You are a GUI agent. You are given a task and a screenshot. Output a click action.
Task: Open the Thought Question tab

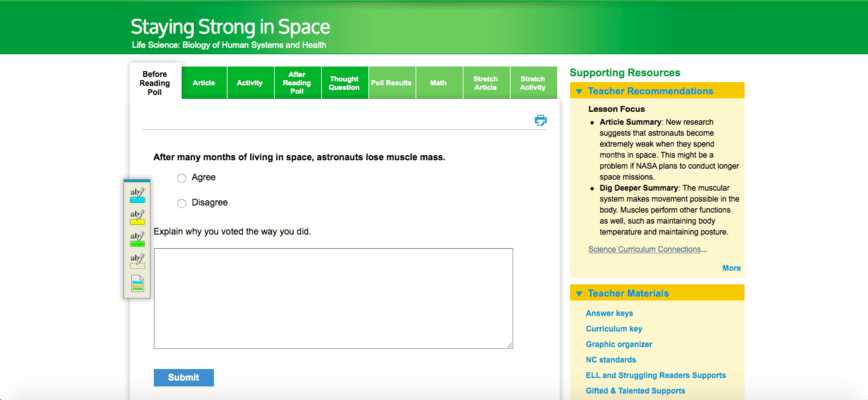coord(344,83)
